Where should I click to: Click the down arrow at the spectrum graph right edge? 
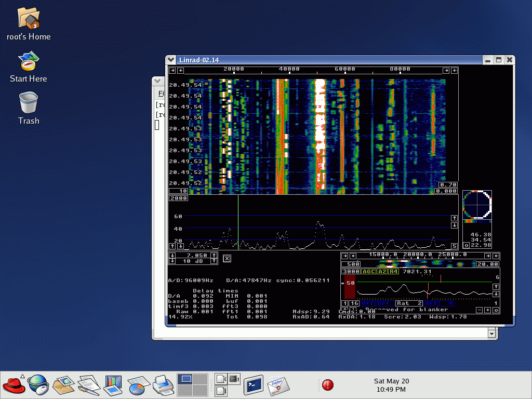454,225
